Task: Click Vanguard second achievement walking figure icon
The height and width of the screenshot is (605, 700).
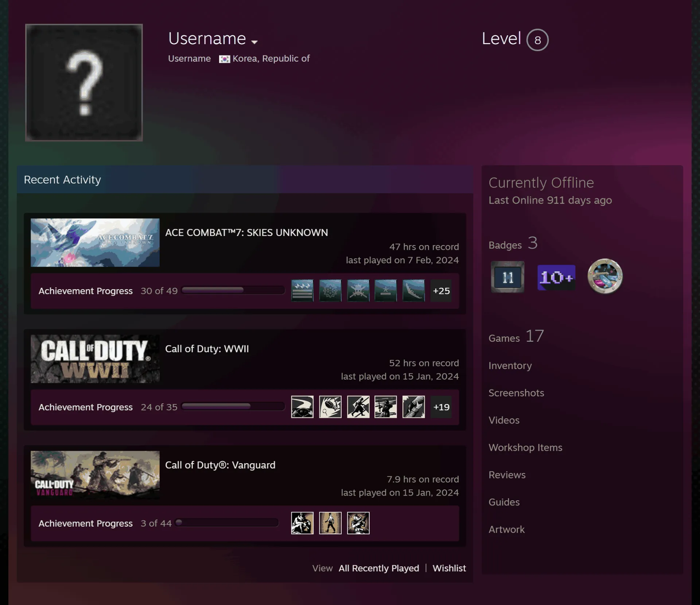Action: [330, 523]
